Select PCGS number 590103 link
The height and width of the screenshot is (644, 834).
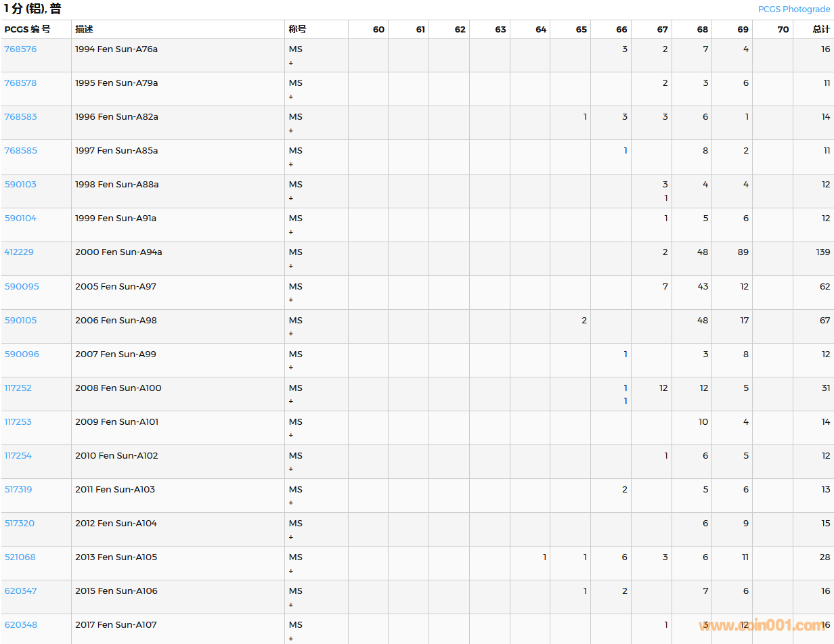[20, 185]
